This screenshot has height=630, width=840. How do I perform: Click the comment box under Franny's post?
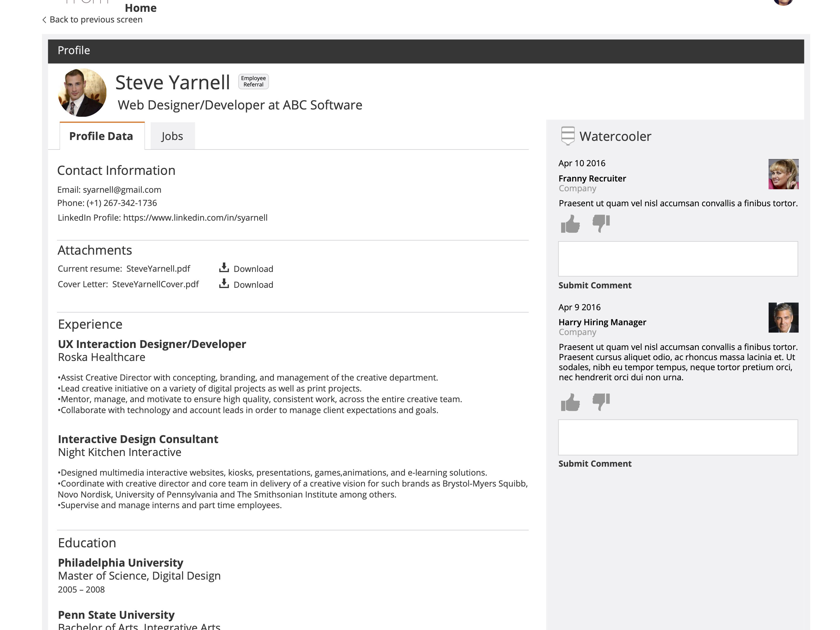(x=678, y=259)
